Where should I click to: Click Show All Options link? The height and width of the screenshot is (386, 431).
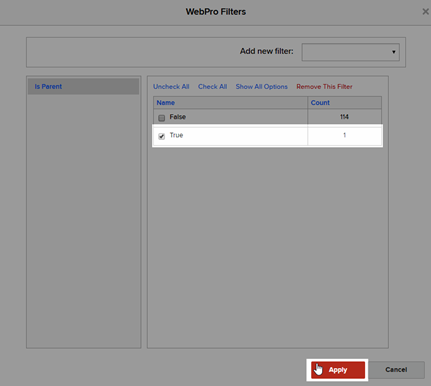(x=262, y=87)
